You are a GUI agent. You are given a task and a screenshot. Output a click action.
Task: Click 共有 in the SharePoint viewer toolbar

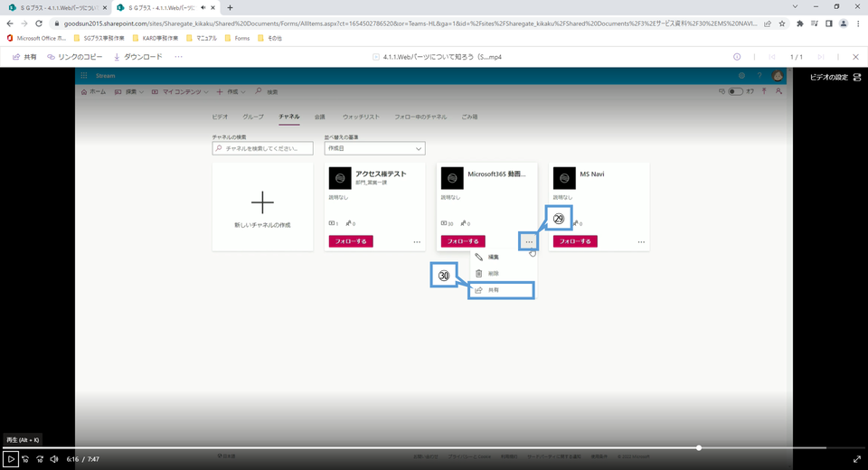click(x=25, y=57)
